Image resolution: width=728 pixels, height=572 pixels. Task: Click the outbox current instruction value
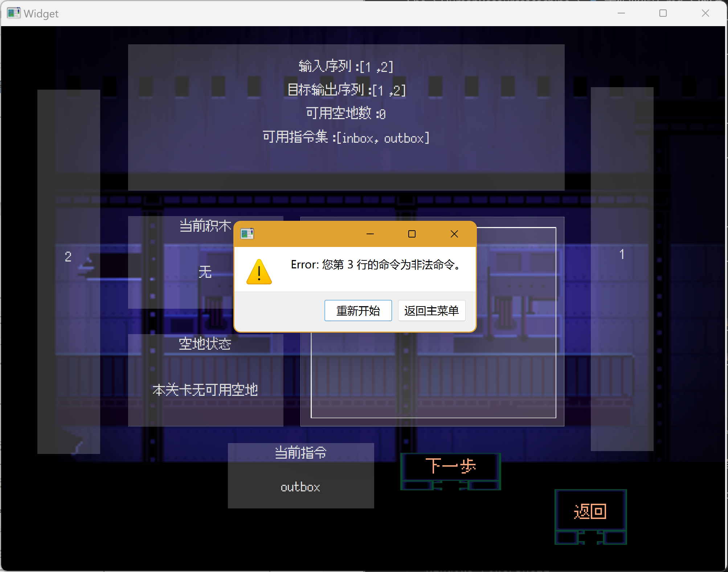click(x=300, y=487)
